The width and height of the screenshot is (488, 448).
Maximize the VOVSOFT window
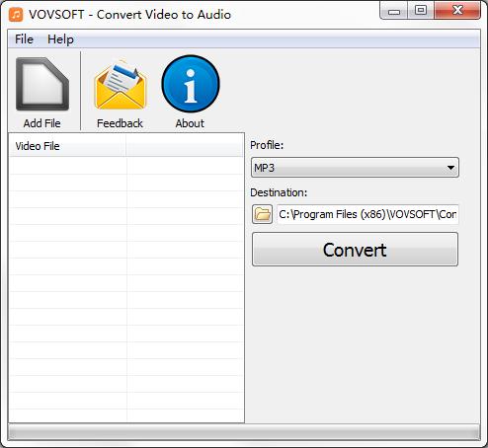coord(421,11)
